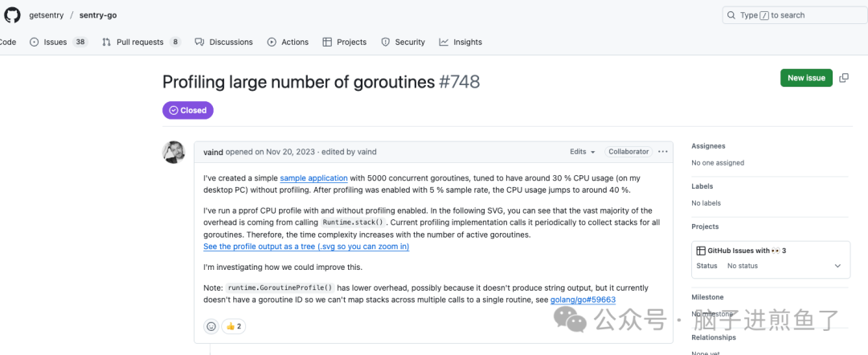Click the Runtime.stack() inline code
Screen dimensions: 868x355
point(353,222)
